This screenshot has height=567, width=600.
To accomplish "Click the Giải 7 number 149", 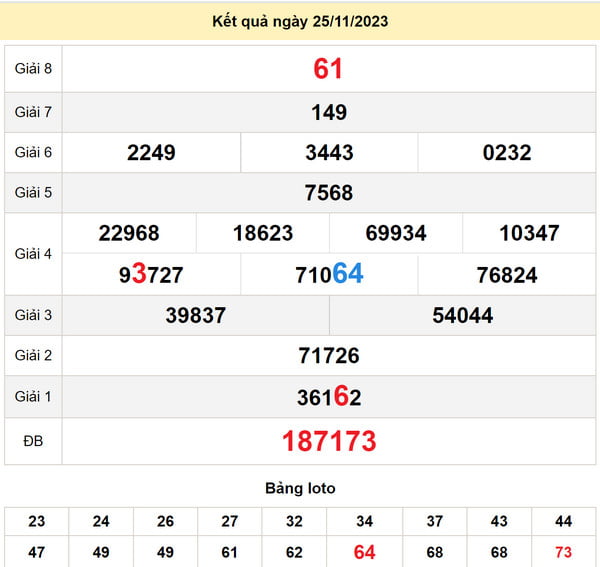I will [328, 112].
